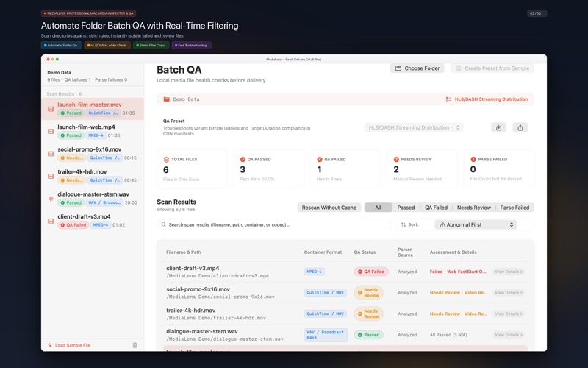Click the Filename & Path column header
The height and width of the screenshot is (368, 588).
click(183, 252)
